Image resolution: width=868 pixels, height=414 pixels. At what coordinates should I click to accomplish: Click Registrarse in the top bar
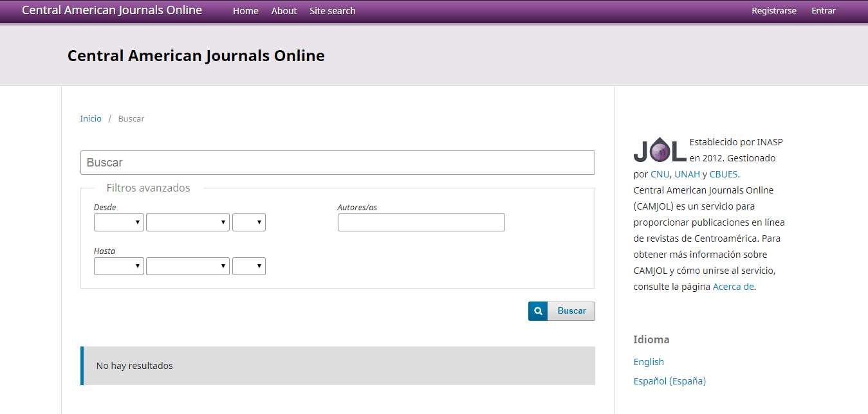pos(774,11)
